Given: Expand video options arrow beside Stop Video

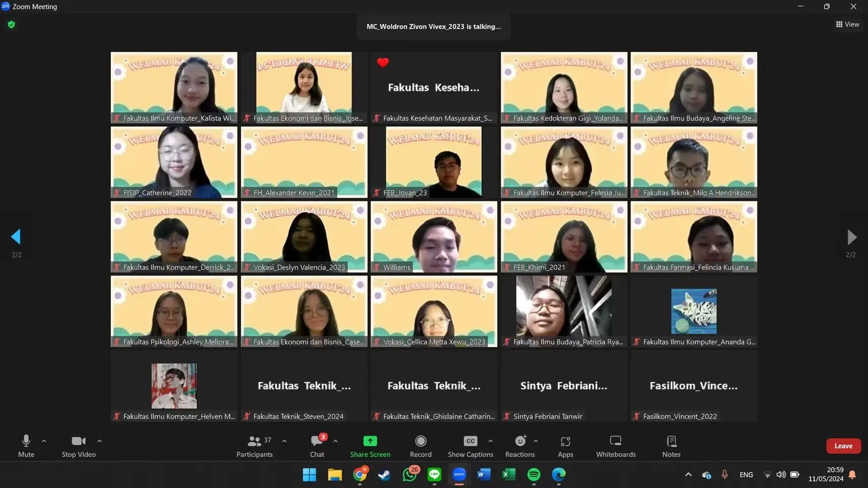Looking at the screenshot, I should tap(99, 441).
